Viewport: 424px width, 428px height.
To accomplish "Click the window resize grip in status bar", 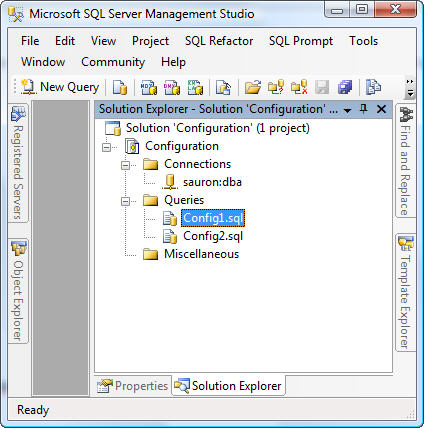I will (x=411, y=414).
